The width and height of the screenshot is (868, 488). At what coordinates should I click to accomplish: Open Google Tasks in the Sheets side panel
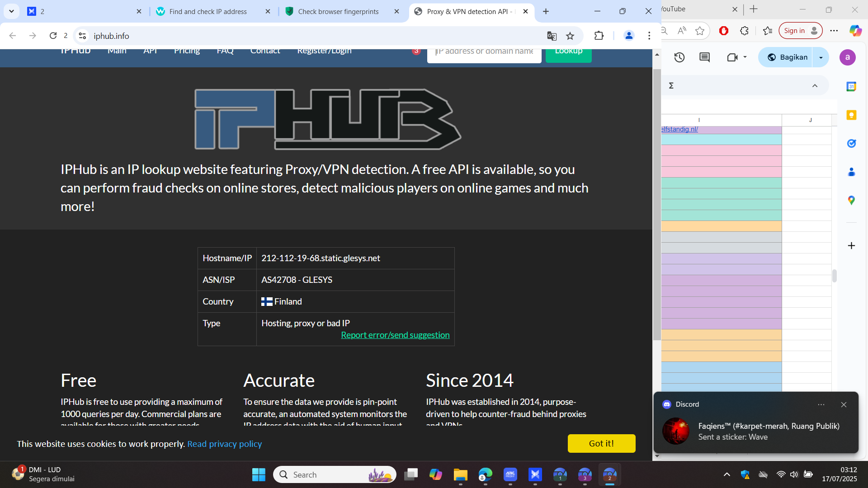click(x=851, y=143)
